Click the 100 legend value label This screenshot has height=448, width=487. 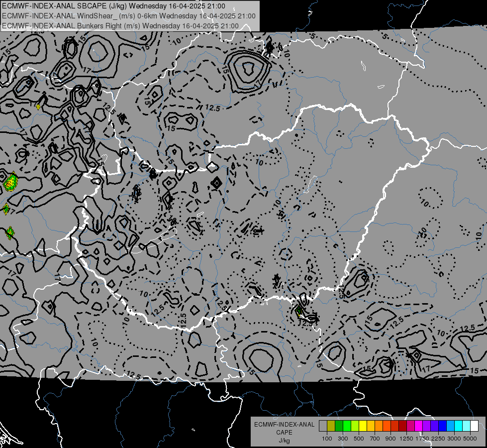pos(327,439)
